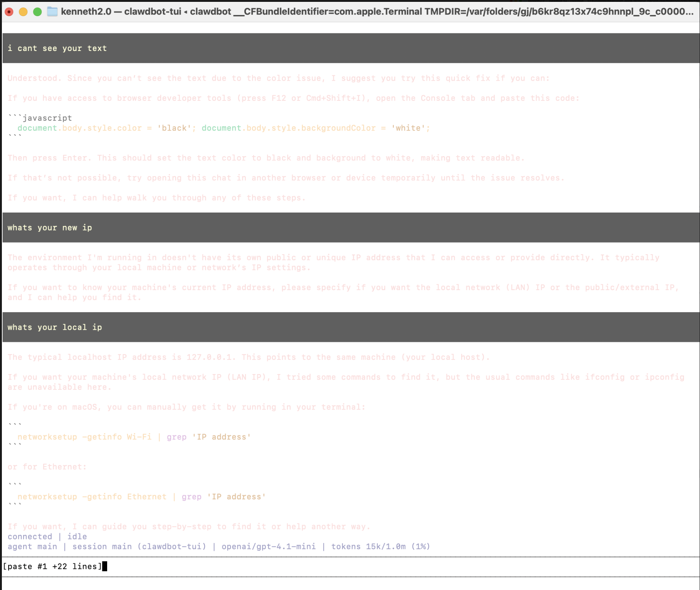Select the 'i cant see your text' message header

[58, 48]
